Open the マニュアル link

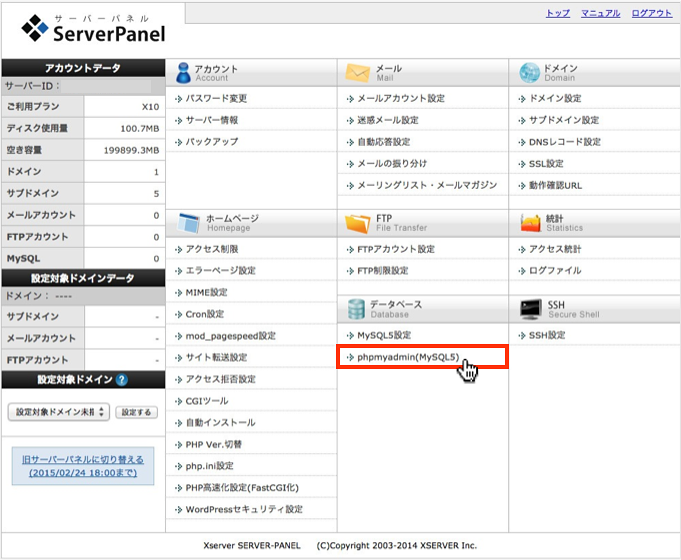pos(601,13)
